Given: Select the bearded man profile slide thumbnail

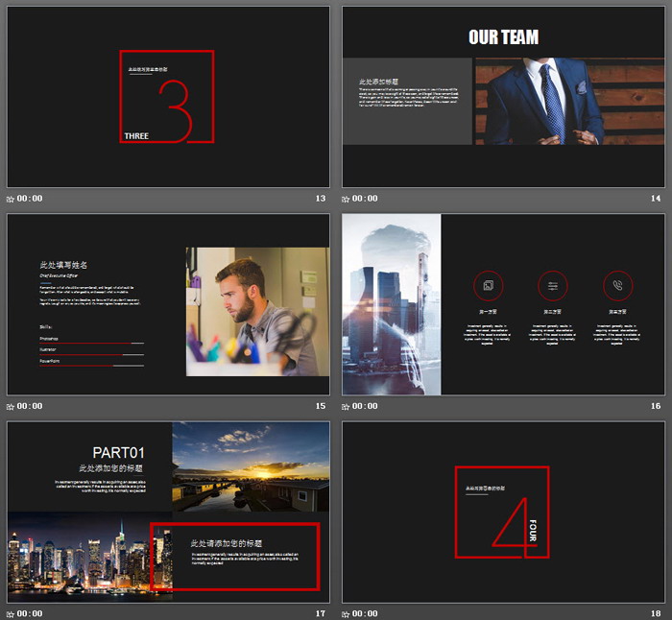Looking at the screenshot, I should pos(168,304).
